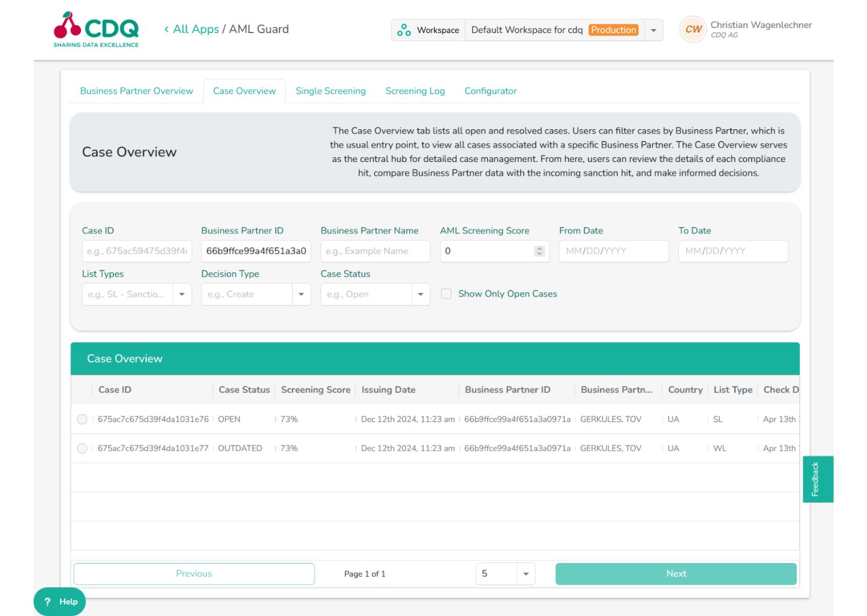867x616 pixels.
Task: Expand the workspace selector dropdown
Action: [x=653, y=30]
